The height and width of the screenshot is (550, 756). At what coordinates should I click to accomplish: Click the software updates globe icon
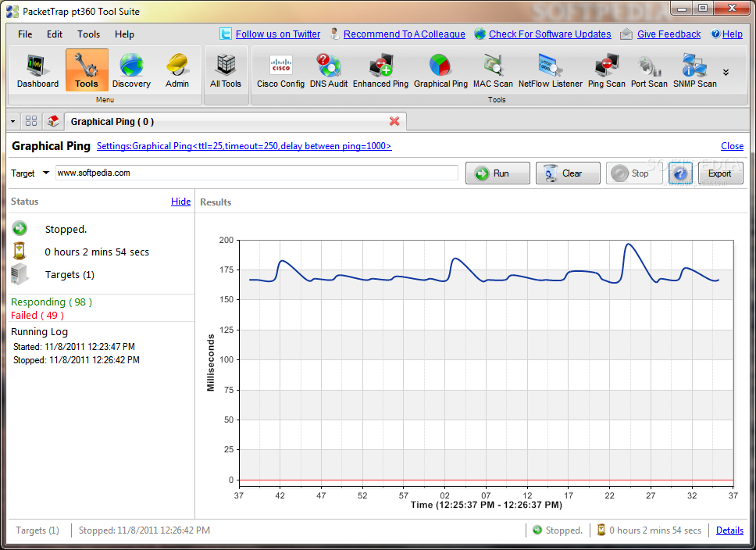click(x=480, y=34)
